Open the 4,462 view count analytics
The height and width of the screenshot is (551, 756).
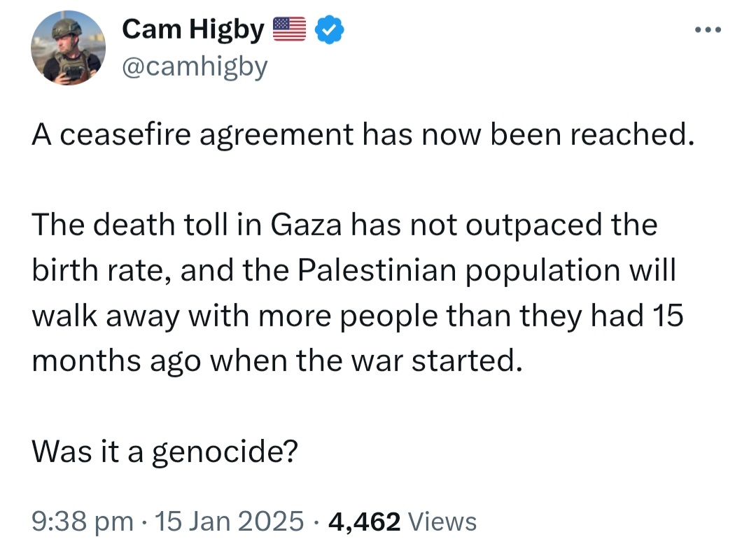364,522
